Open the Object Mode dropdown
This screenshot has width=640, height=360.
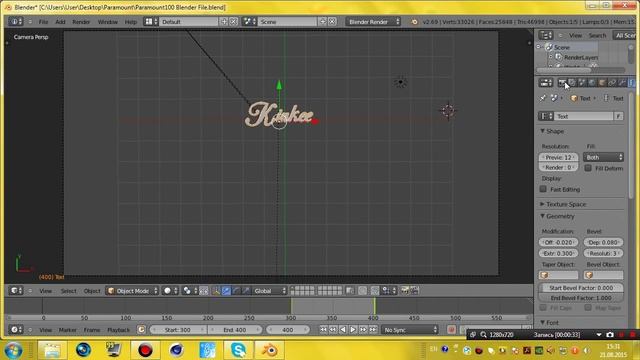132,291
